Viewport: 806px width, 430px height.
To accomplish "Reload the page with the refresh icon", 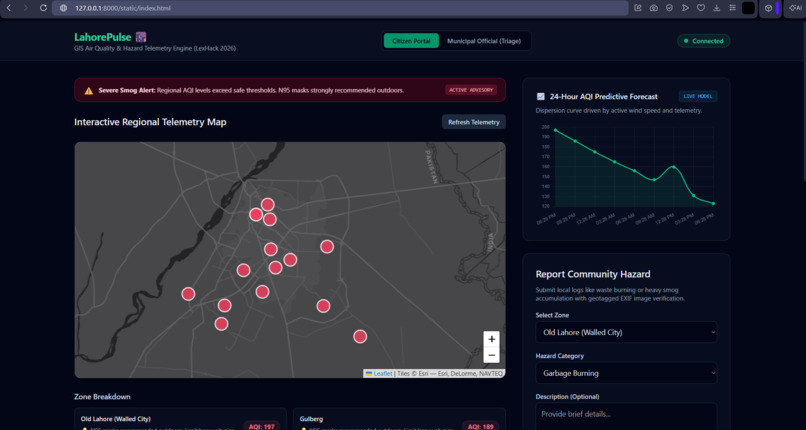I will [44, 8].
